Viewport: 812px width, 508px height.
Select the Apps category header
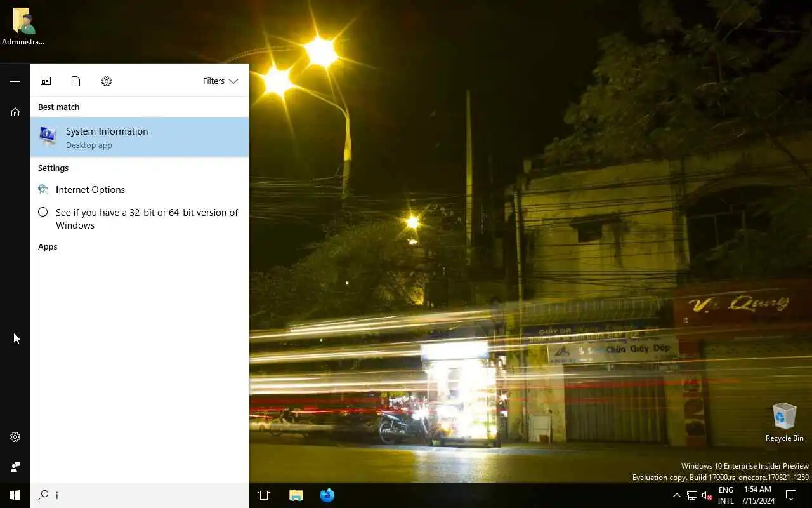tap(48, 247)
